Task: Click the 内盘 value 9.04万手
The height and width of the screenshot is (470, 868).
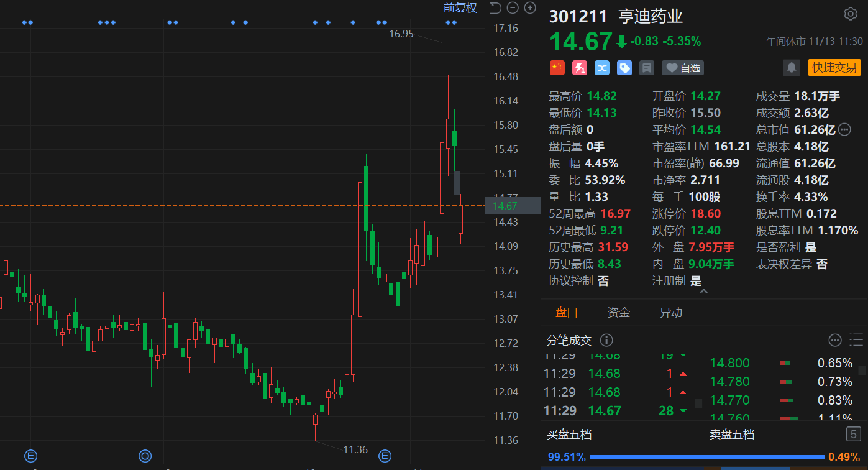Action: (x=711, y=264)
